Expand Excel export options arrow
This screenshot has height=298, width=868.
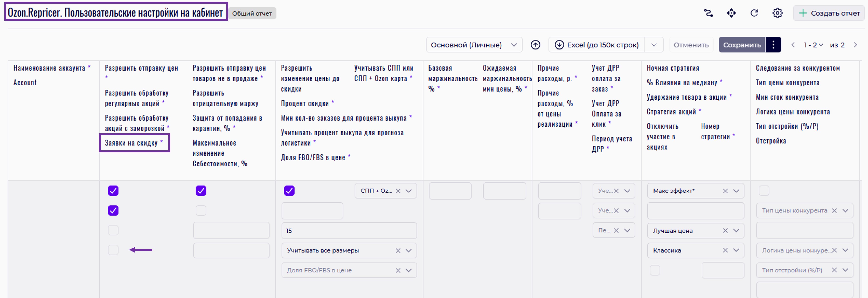coord(654,45)
